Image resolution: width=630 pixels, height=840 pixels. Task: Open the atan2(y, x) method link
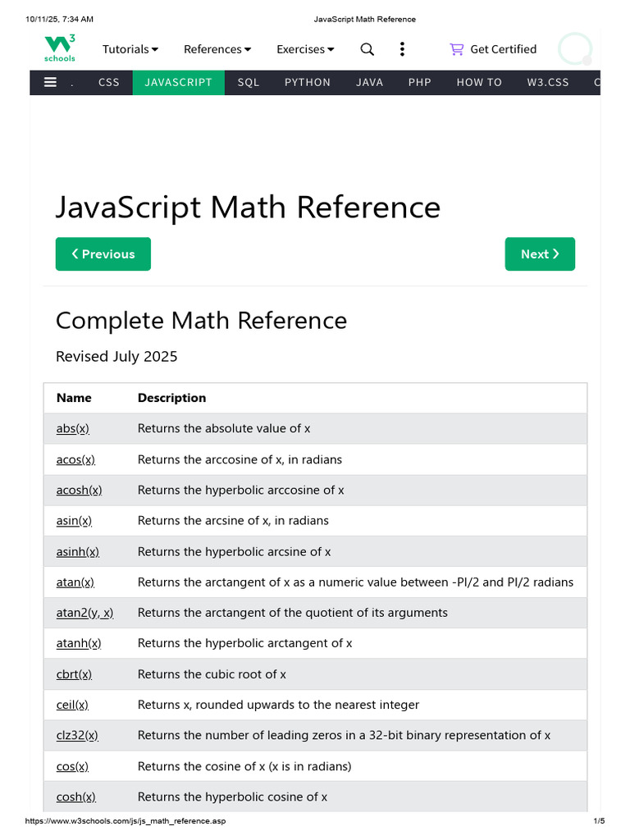coord(84,613)
